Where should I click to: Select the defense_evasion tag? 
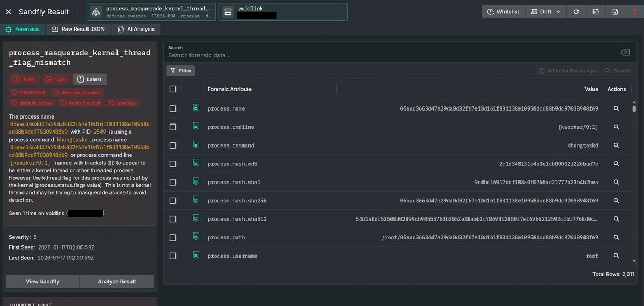(77, 92)
